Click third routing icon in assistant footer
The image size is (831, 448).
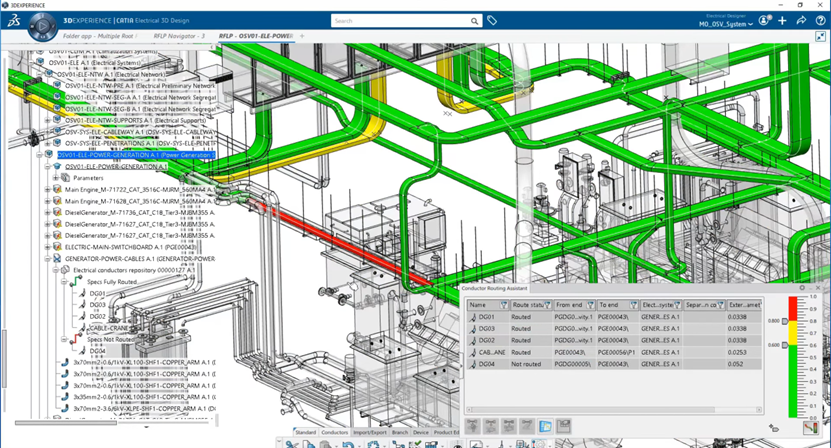pyautogui.click(x=509, y=426)
